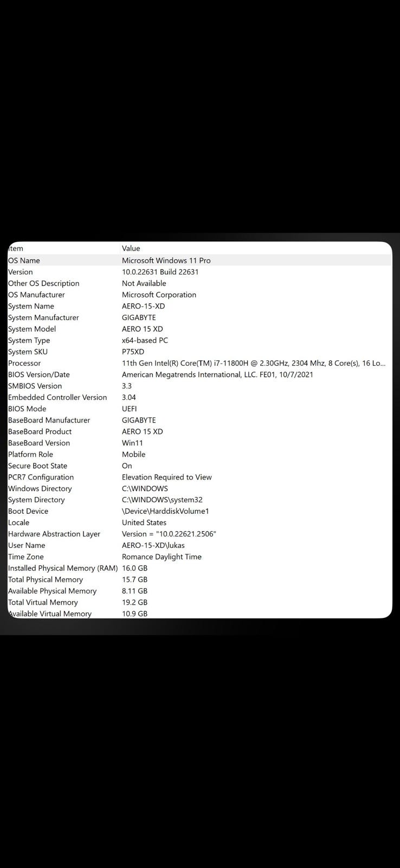This screenshot has width=400, height=868.
Task: Select 'Elevation Required to View' value
Action: [x=167, y=477]
